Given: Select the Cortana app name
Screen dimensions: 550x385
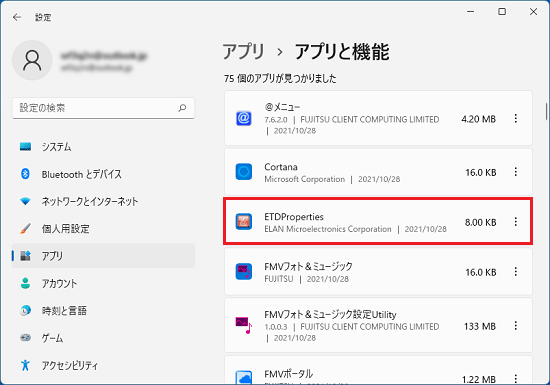Looking at the screenshot, I should coord(281,167).
